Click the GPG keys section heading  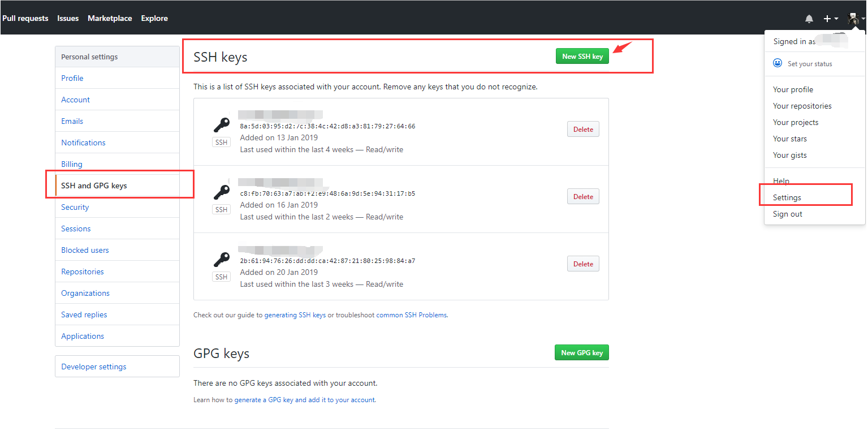(221, 354)
